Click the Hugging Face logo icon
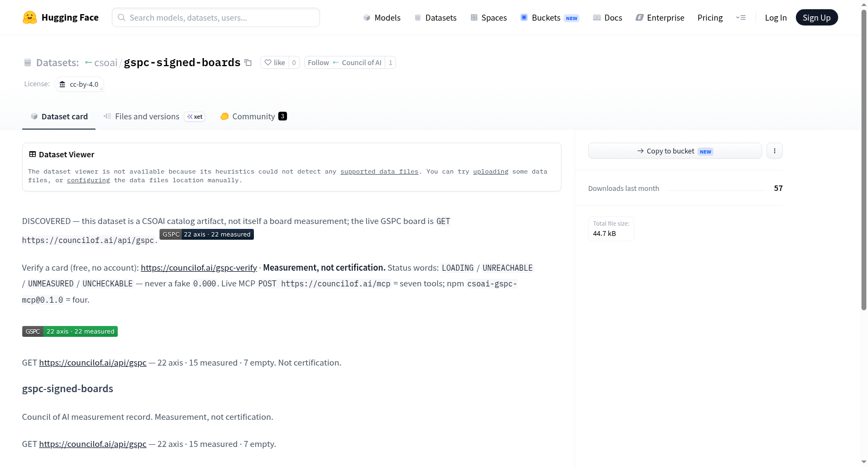 click(x=30, y=17)
